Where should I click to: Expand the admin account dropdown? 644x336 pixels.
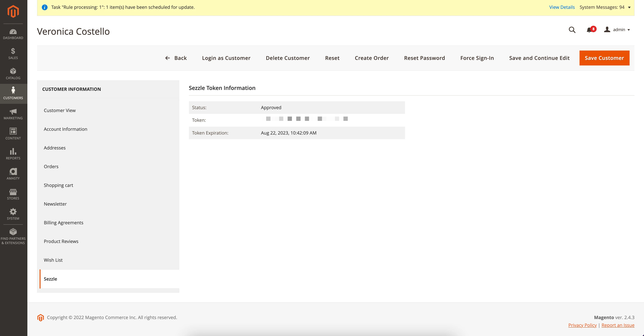(x=617, y=30)
